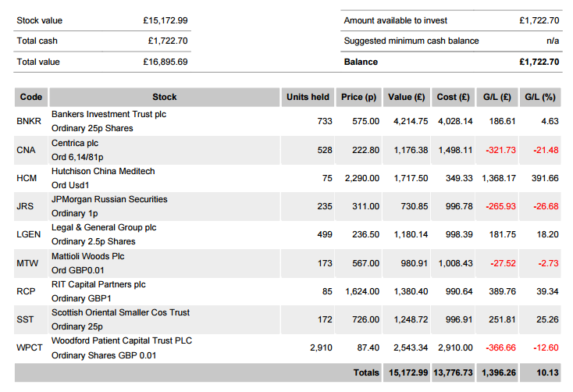This screenshot has width=573, height=392.
Task: Click the Centrica loss value -321.73
Action: pos(500,150)
